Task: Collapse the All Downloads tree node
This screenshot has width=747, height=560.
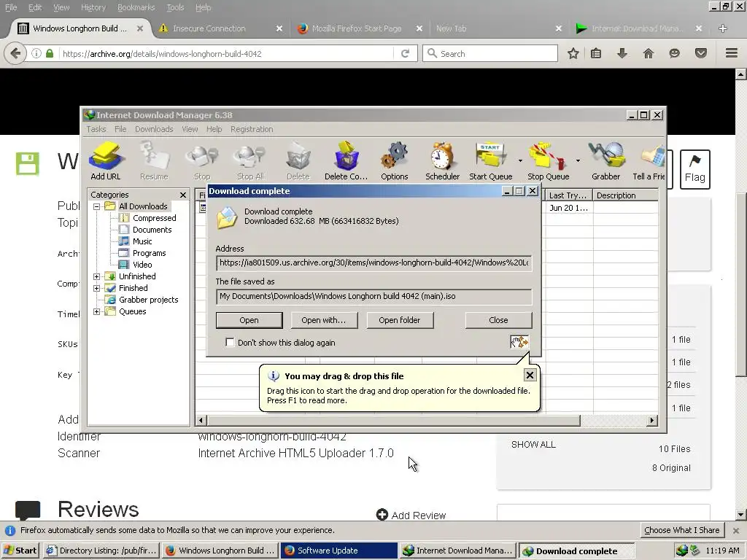Action: [x=97, y=206]
